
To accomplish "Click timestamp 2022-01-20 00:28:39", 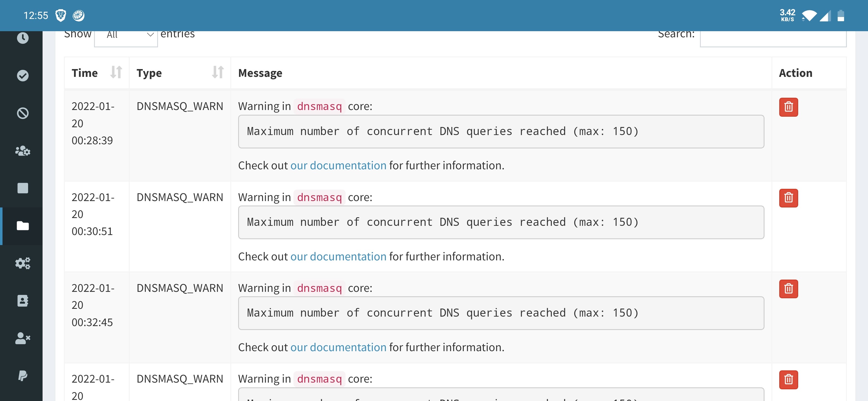I will tap(93, 123).
